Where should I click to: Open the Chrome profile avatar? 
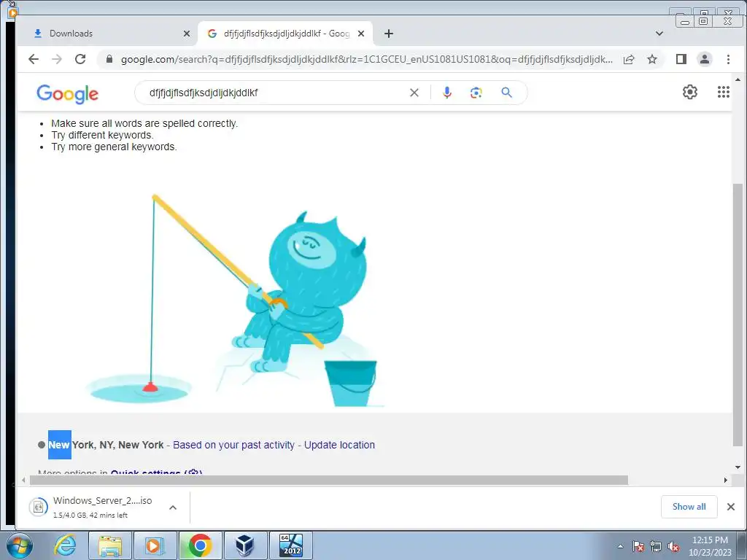coord(705,59)
